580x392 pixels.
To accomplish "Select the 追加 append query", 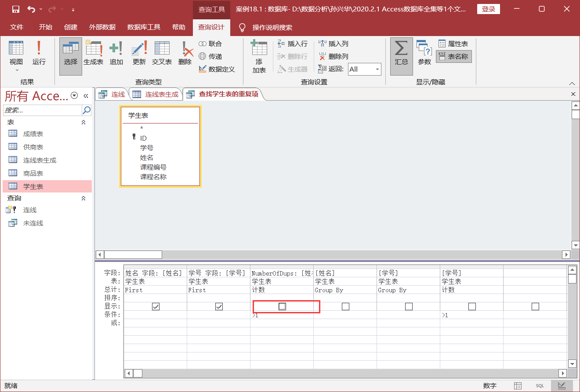I will click(x=116, y=53).
